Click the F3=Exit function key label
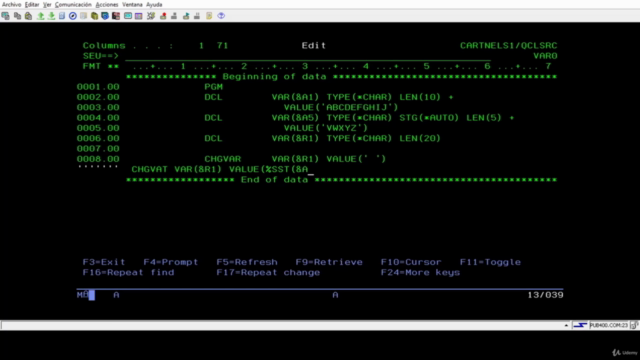The width and height of the screenshot is (640, 360). (x=104, y=262)
